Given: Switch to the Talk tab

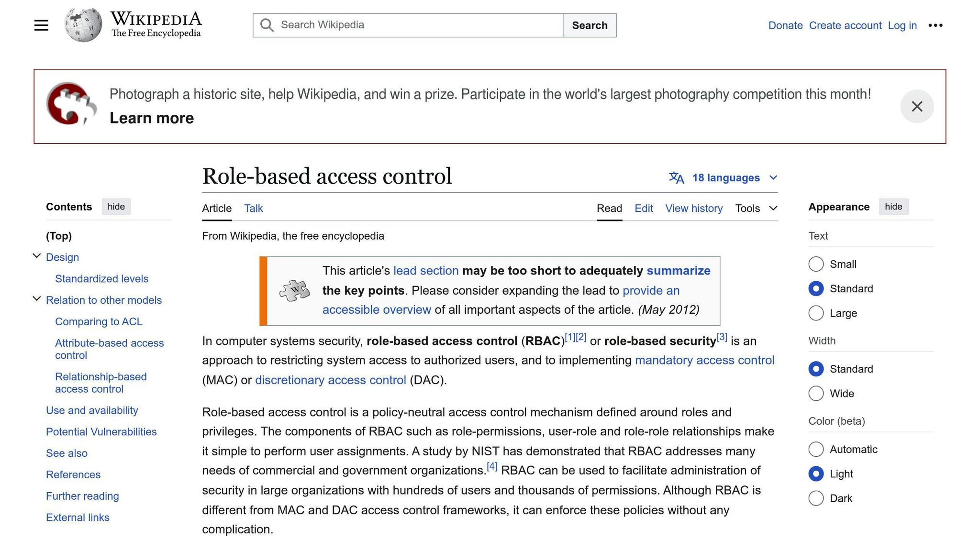Looking at the screenshot, I should pos(253,208).
